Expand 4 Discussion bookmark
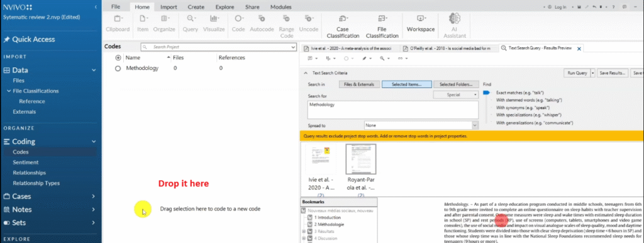The height and width of the screenshot is (243, 644). (x=304, y=238)
